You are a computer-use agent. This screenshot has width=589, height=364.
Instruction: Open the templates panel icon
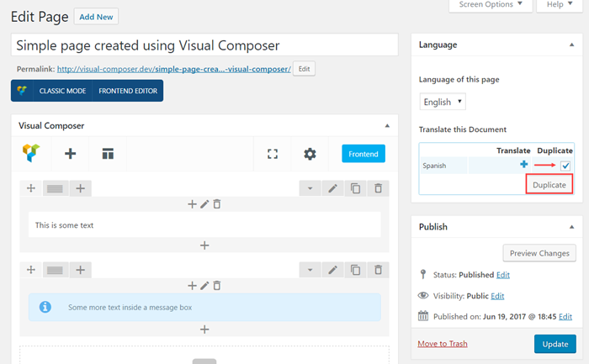click(108, 154)
